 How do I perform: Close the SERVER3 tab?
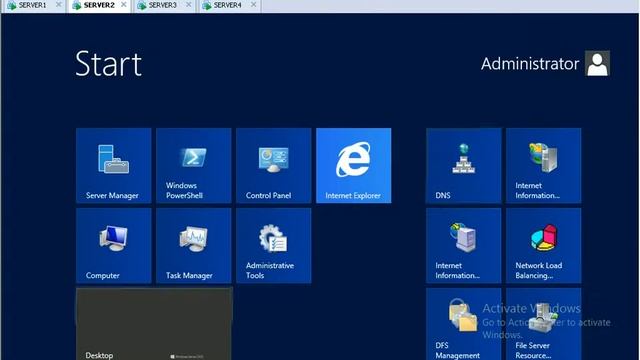[189, 4]
